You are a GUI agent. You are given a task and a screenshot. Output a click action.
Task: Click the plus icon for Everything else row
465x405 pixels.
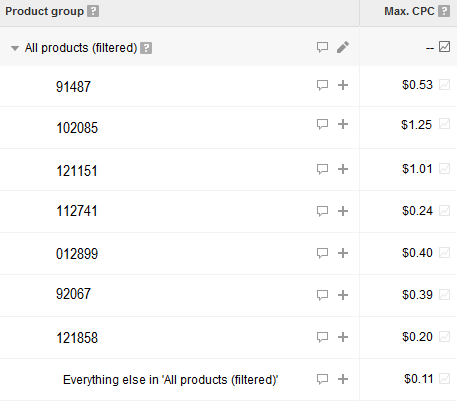click(343, 379)
